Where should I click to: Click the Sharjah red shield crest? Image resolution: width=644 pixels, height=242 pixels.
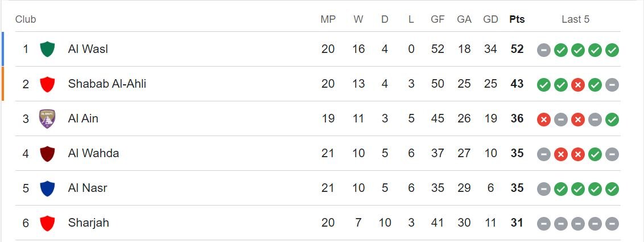pos(47,223)
